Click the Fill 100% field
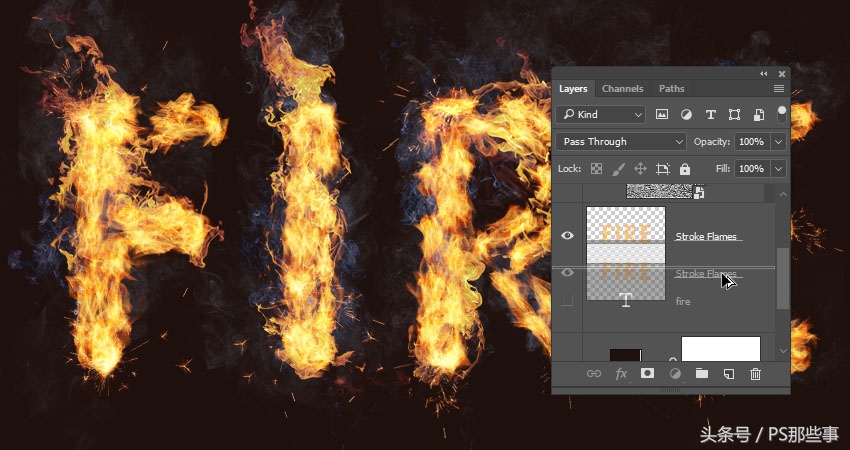 tap(752, 169)
